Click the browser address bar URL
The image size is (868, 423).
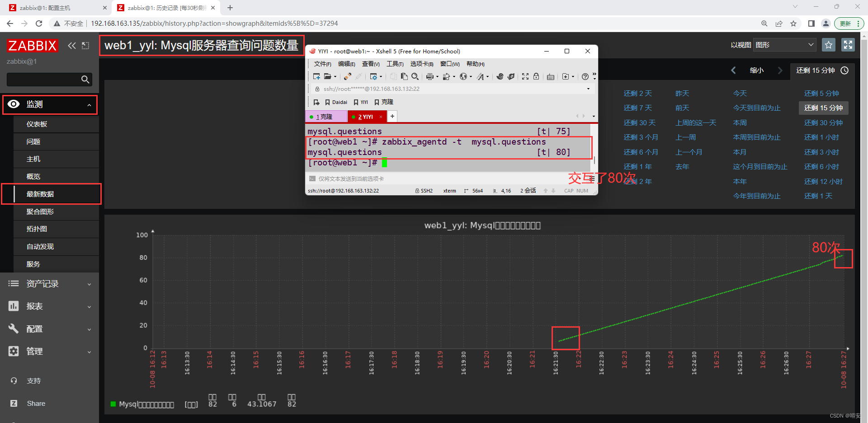pos(214,23)
